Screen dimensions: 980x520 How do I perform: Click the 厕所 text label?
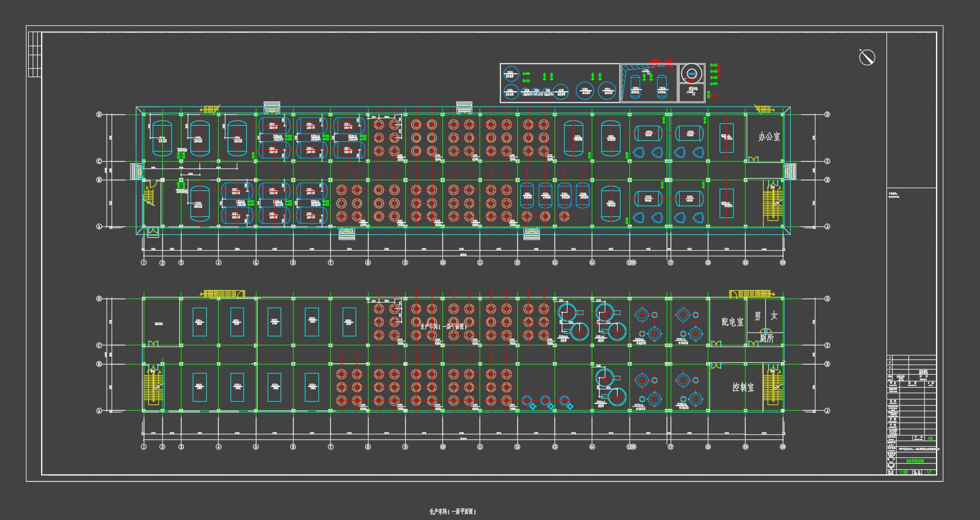(x=766, y=338)
